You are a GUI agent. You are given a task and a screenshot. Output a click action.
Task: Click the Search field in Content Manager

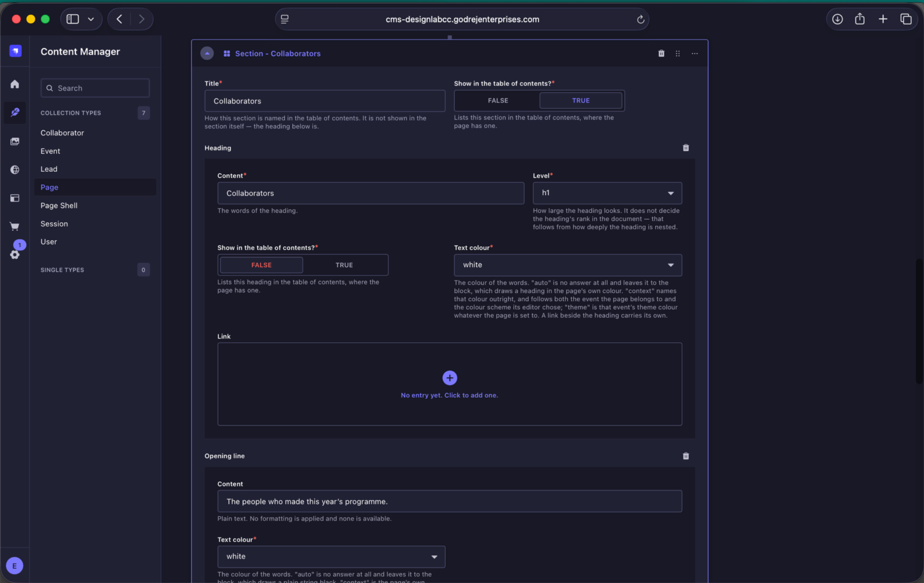coord(95,88)
